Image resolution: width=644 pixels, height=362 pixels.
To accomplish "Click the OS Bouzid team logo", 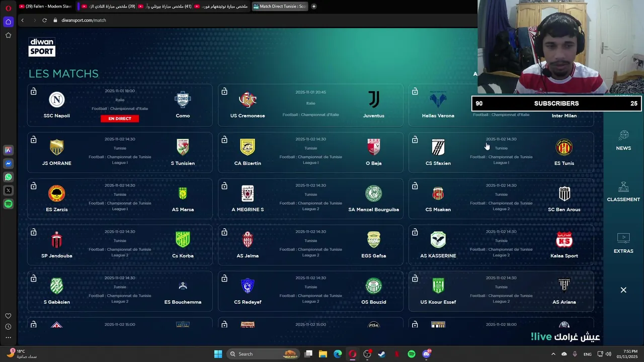I will [x=373, y=286].
